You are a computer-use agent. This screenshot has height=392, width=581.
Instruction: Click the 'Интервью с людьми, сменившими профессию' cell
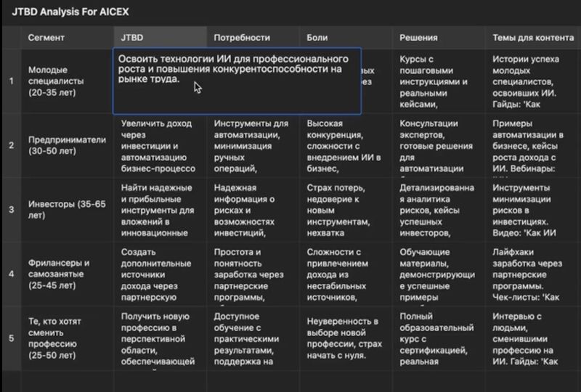[533, 338]
